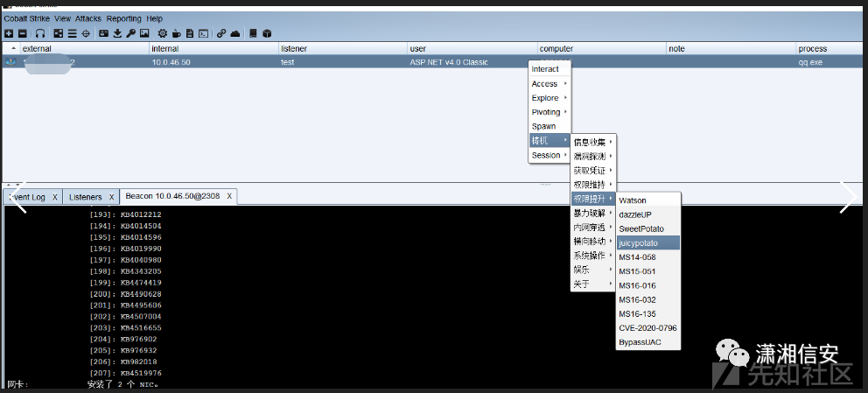Sort sessions by the process column header
Image resolution: width=868 pixels, height=393 pixels.
click(x=831, y=49)
